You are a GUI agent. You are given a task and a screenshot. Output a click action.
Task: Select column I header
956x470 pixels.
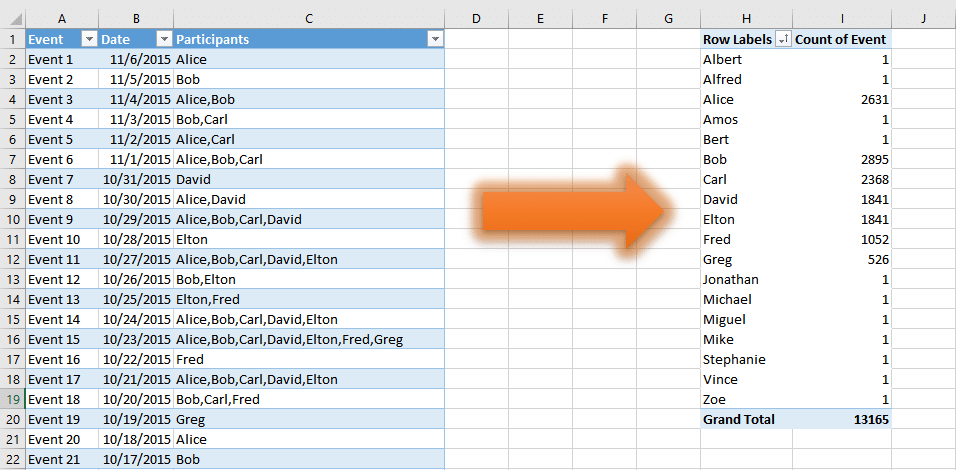tap(842, 19)
